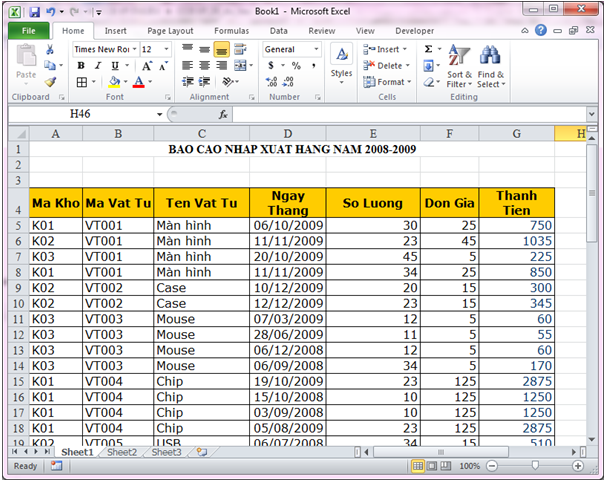Screen dimensions: 604x482
Task: Switch to Page Layout view in status bar
Action: pos(431,466)
